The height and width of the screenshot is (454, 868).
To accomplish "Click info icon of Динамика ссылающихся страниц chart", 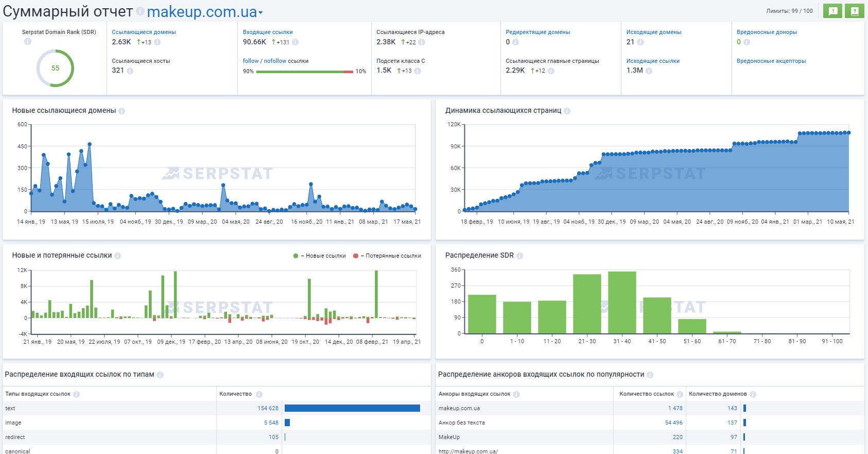I will 567,111.
